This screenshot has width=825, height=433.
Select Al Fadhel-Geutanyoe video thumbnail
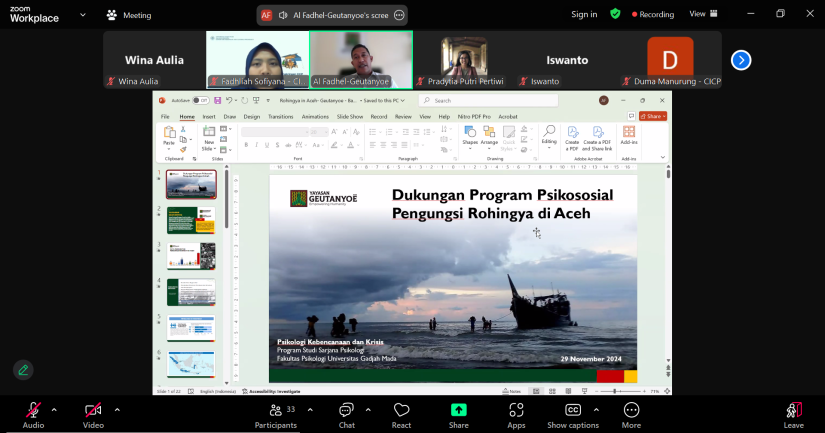pos(361,59)
